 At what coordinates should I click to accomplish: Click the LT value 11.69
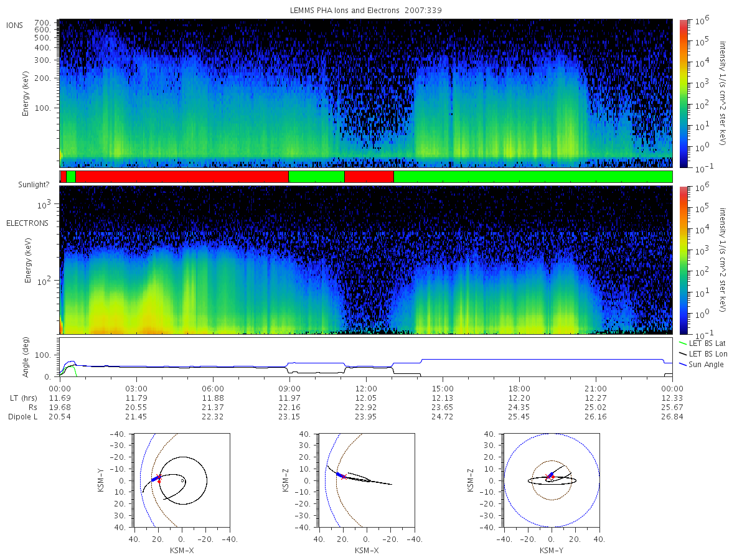60,397
